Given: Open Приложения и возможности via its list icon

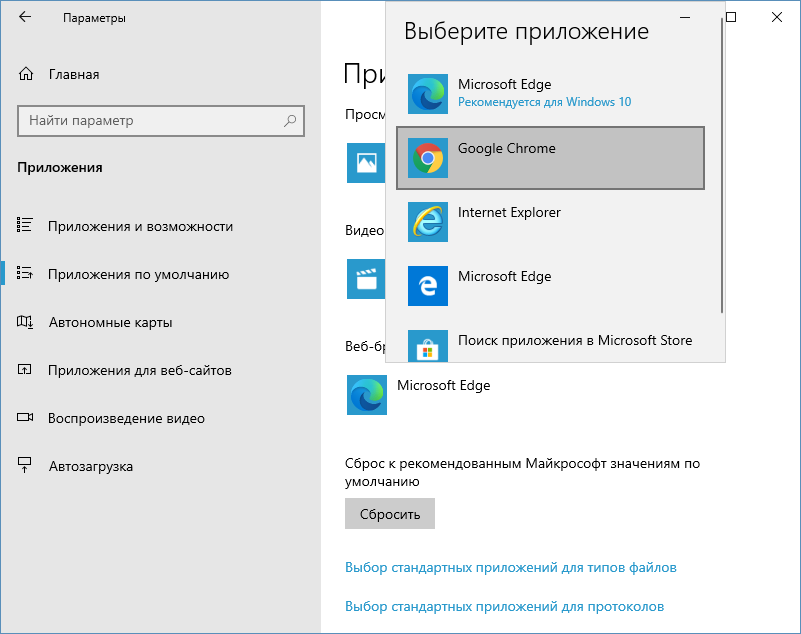Looking at the screenshot, I should click(x=25, y=225).
